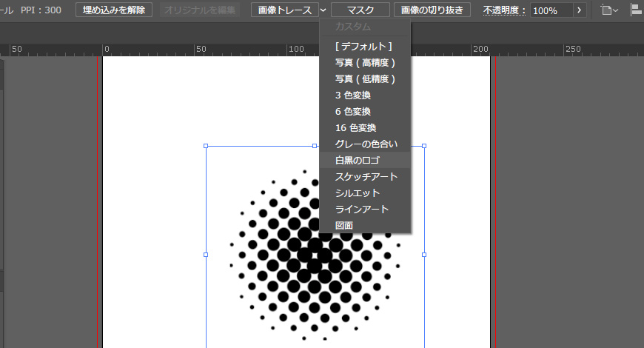Select the 3 色変換 preset
The height and width of the screenshot is (348, 644).
pyautogui.click(x=353, y=95)
